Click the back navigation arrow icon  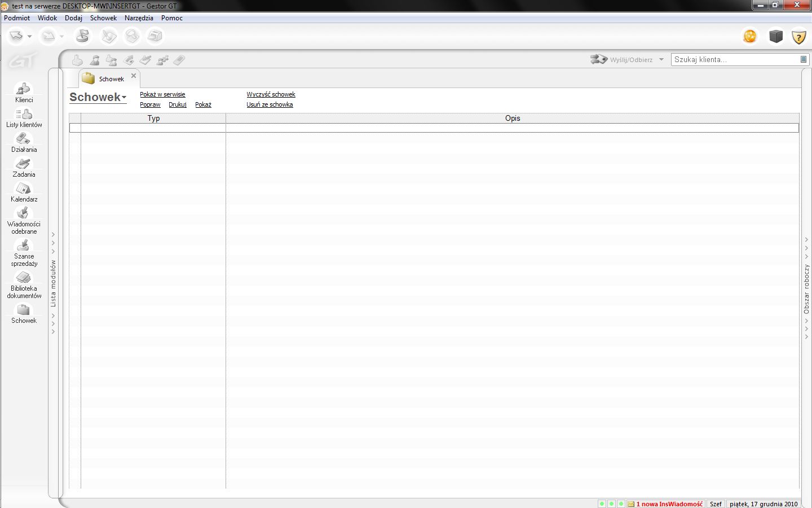coord(16,36)
